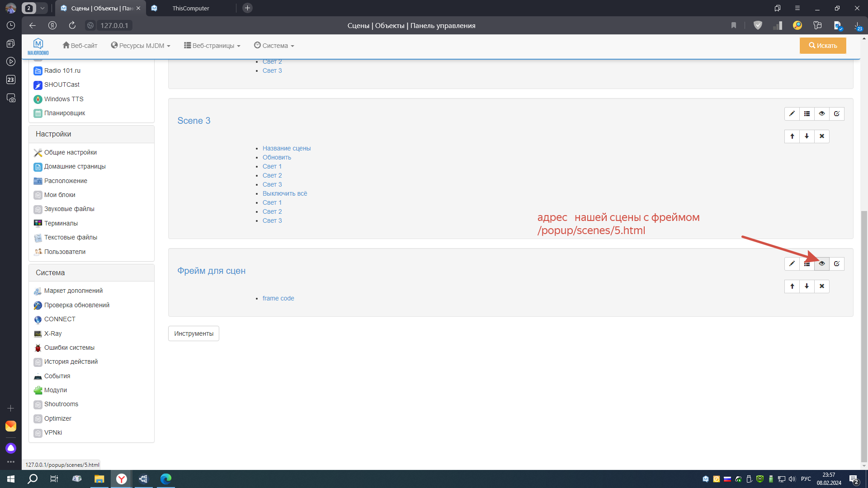Open the Веб-сайт menu item

point(80,46)
